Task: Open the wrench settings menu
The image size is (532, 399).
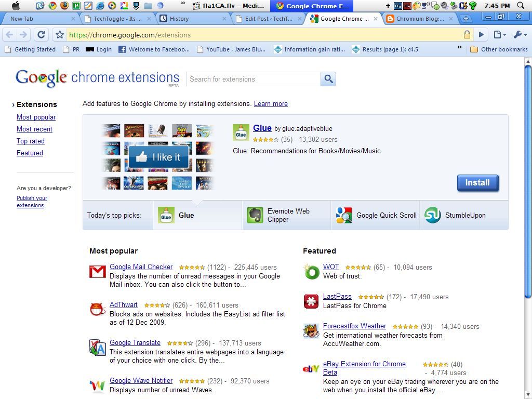Action: pyautogui.click(x=520, y=35)
